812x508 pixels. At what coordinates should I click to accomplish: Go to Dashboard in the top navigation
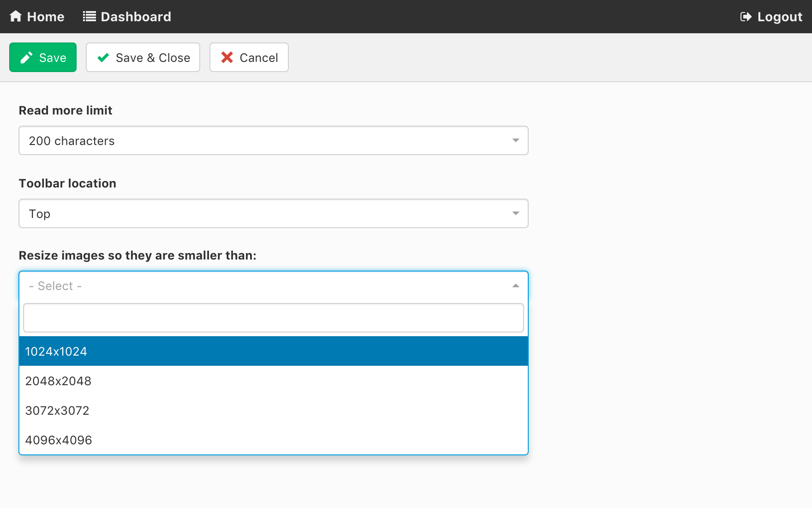[136, 17]
